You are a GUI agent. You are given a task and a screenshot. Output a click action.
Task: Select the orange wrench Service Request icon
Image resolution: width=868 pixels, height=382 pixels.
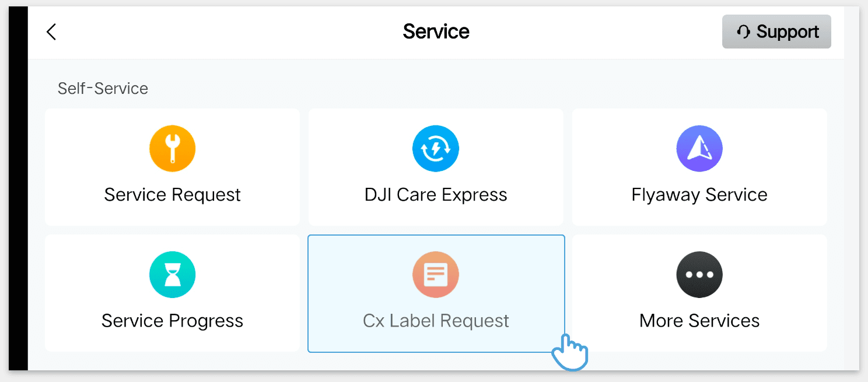point(172,148)
